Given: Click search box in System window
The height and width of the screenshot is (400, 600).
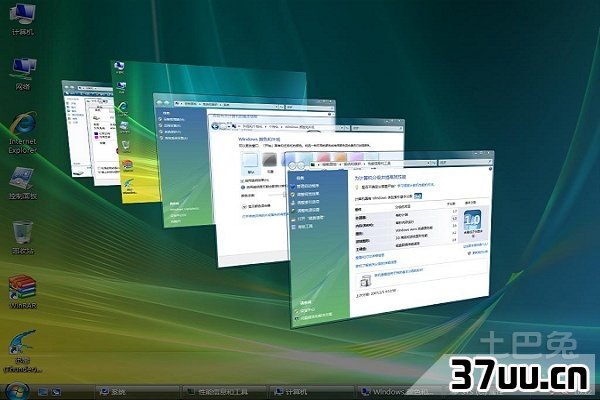Looking at the screenshot, I should (x=309, y=107).
